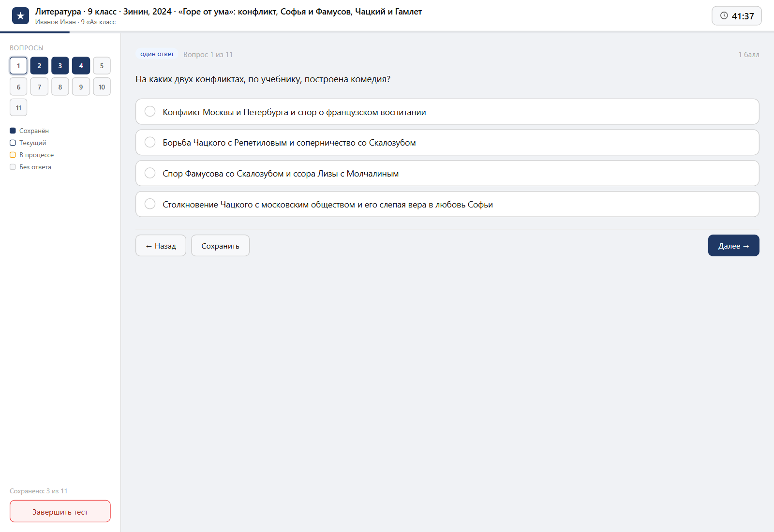Click the один ответ badge

click(157, 54)
